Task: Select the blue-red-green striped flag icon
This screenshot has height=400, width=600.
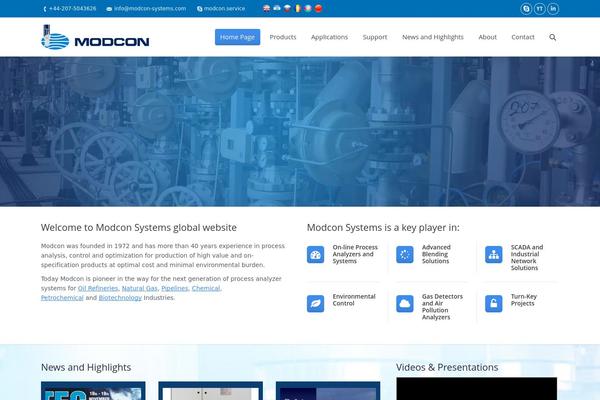Action: (308, 8)
